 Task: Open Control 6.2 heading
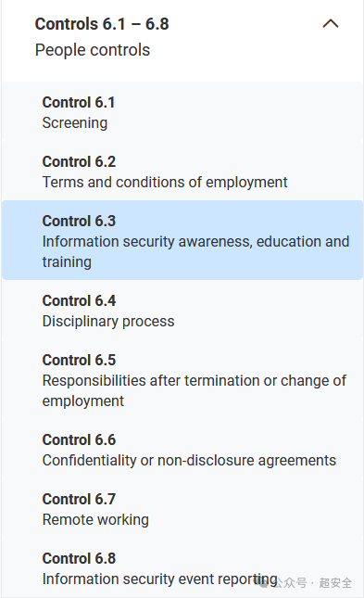(79, 161)
